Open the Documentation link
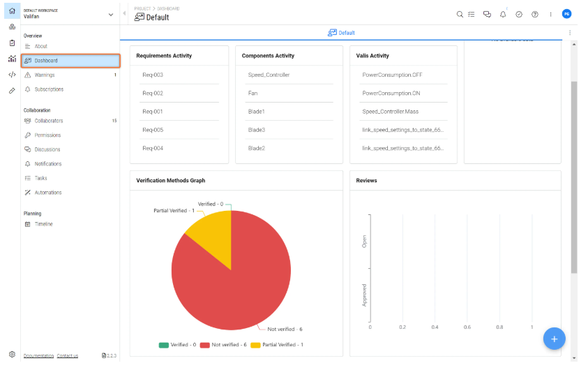Image resolution: width=588 pixels, height=370 pixels. (38, 356)
